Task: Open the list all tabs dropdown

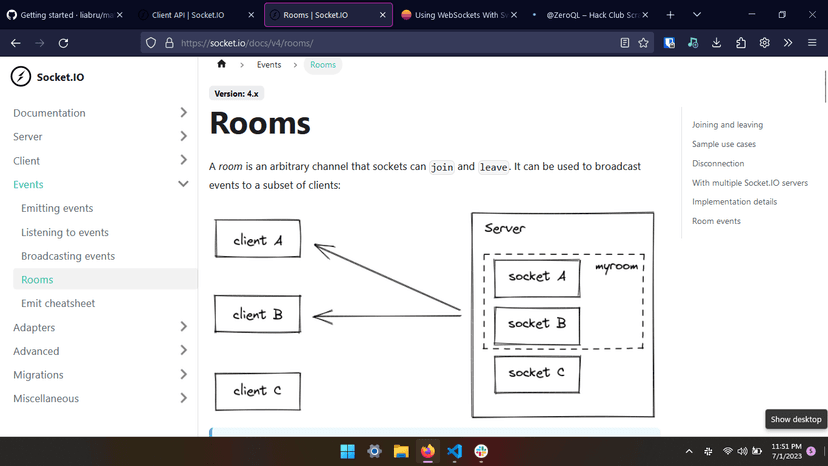Action: pyautogui.click(x=696, y=15)
